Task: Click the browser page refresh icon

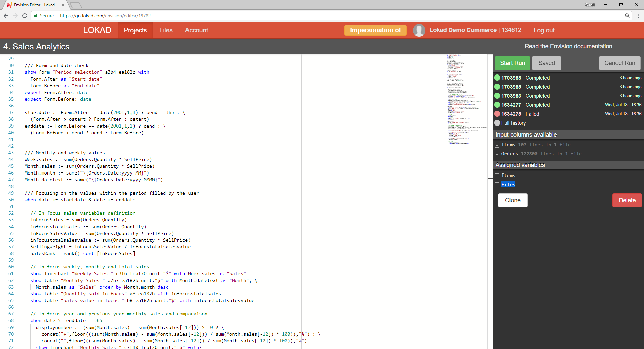Action: point(25,16)
